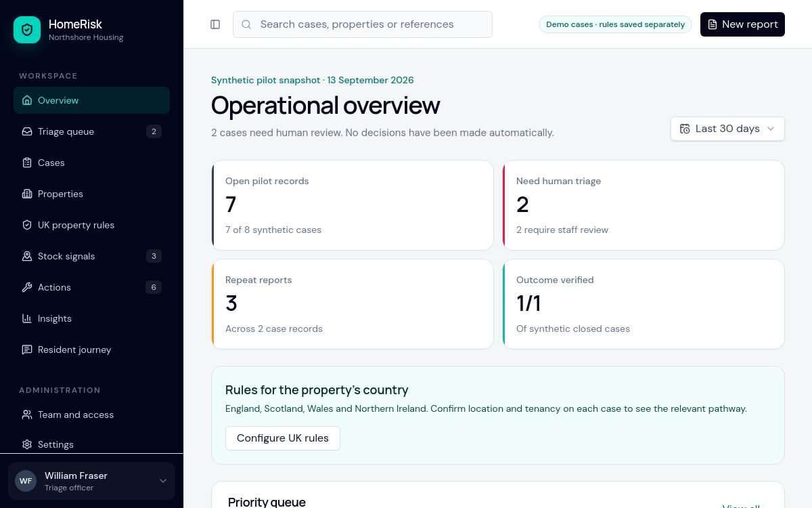Screen dimensions: 812x508
Task: Click the Insights chart icon
Action: (27, 318)
